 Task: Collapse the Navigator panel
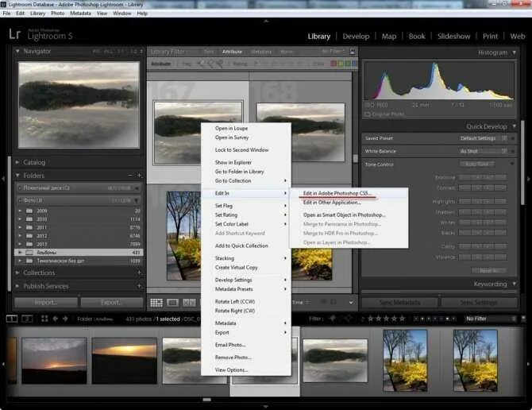[x=17, y=51]
